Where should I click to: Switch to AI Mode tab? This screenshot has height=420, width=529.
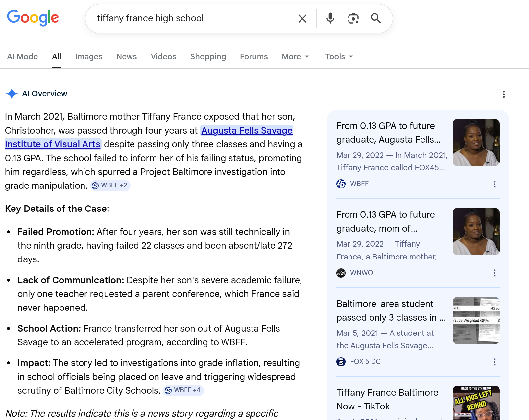[22, 57]
